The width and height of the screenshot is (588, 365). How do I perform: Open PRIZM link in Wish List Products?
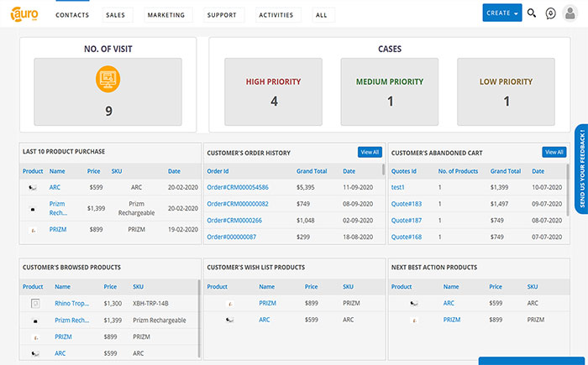click(x=267, y=303)
